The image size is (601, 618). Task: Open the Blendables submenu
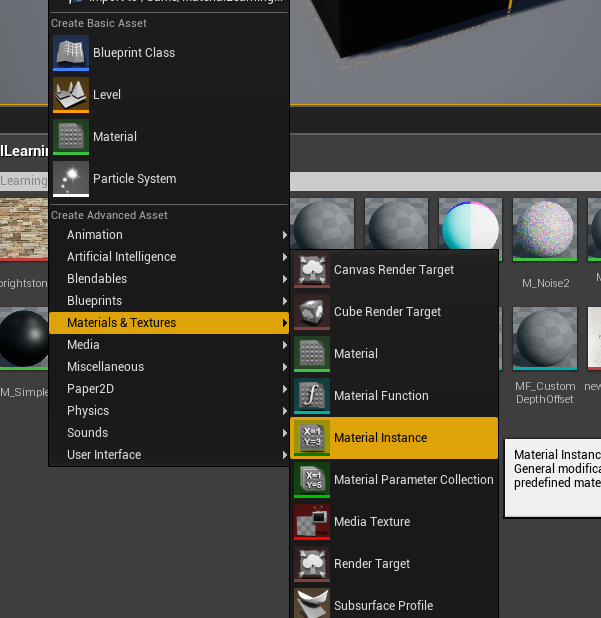(x=169, y=279)
